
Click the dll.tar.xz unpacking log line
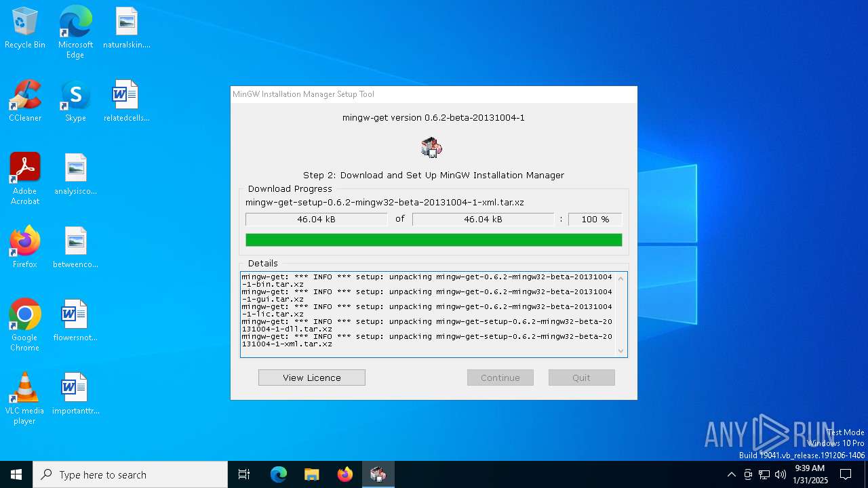427,325
